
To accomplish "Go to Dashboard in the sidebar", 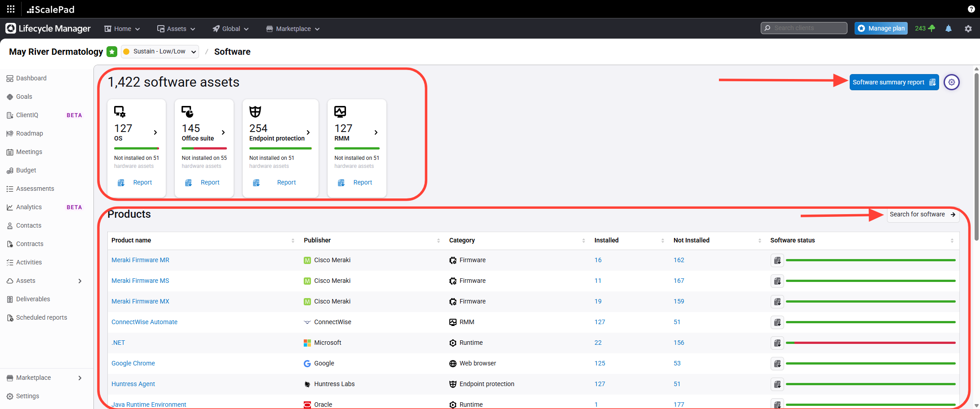I will click(x=31, y=78).
